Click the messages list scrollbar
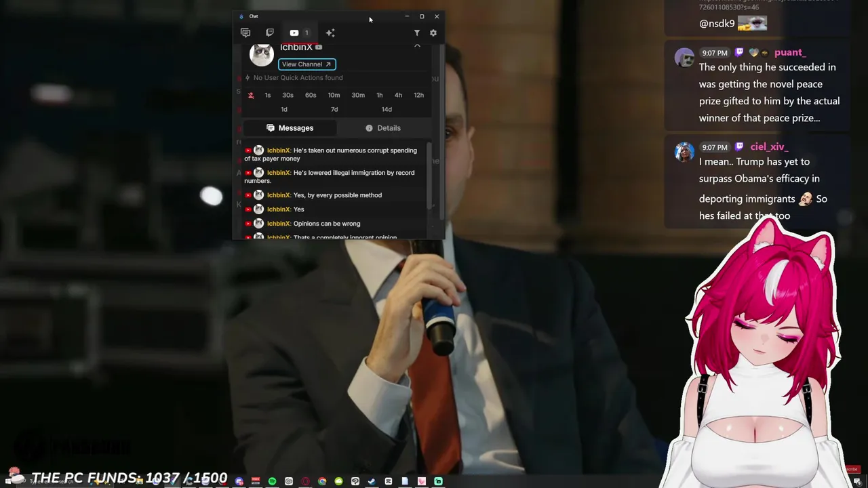 point(429,176)
